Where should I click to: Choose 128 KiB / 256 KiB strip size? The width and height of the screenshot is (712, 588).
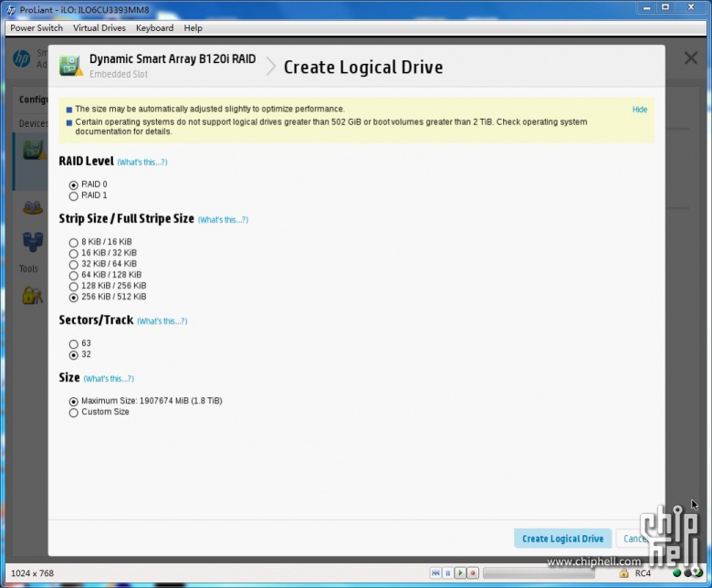[74, 287]
